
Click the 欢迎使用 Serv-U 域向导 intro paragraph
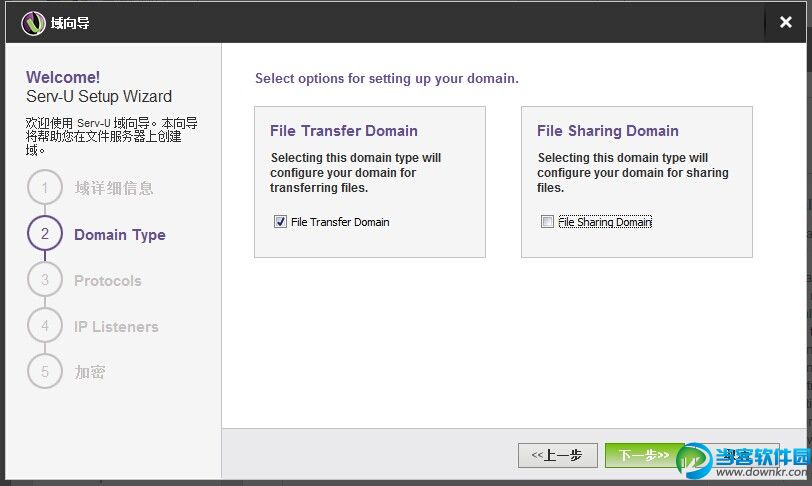[x=111, y=136]
